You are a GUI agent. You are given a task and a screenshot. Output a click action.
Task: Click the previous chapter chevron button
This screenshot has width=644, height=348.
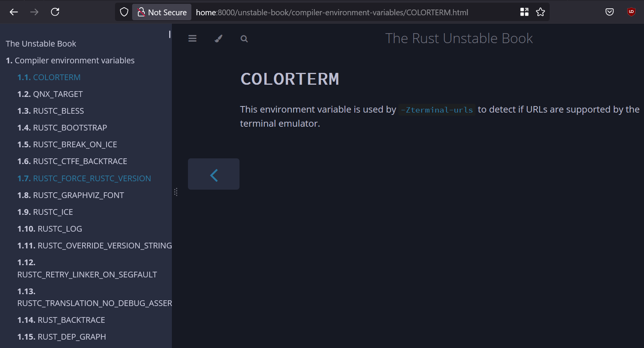pos(214,174)
